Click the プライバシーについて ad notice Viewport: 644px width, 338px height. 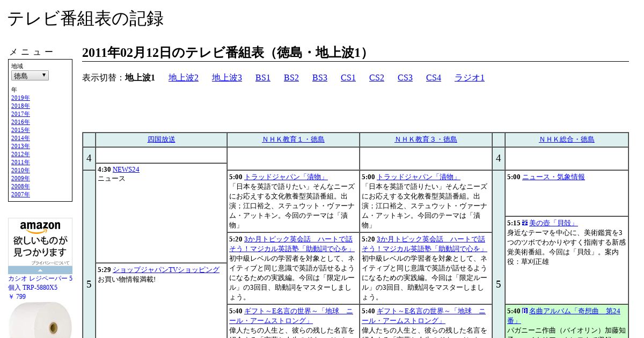(x=50, y=263)
